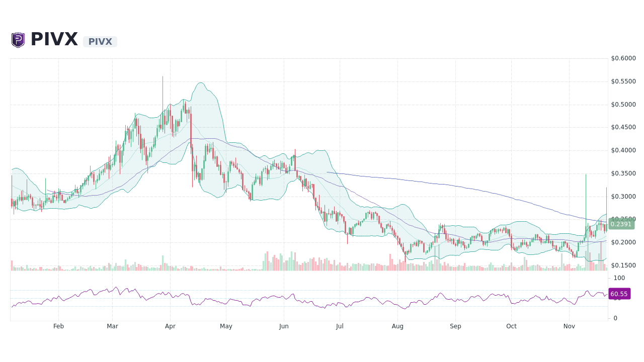Click the RSI scale label 100

(619, 278)
